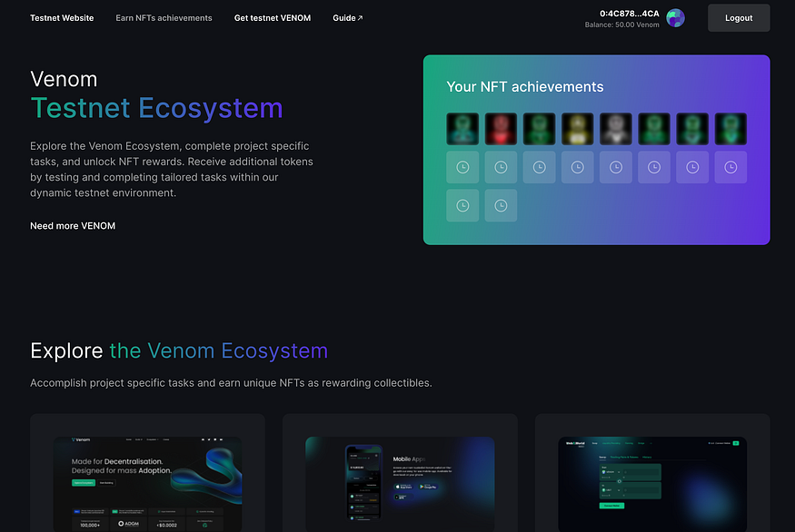Open the seventh NFT achievement thumbnail

click(x=692, y=129)
